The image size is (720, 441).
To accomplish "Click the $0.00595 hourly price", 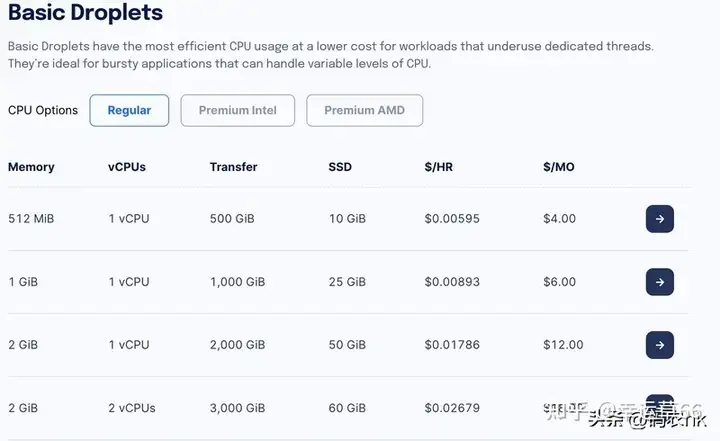I will (x=452, y=219).
